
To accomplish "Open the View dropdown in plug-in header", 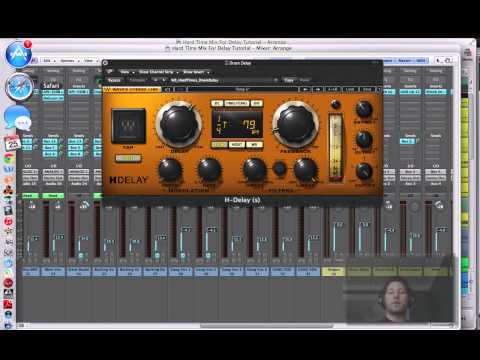I will tap(126, 72).
